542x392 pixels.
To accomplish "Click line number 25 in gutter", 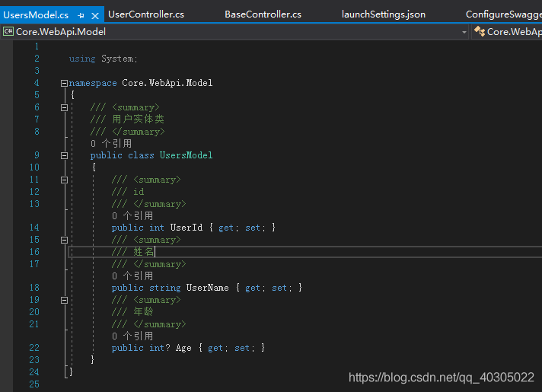I will 34,384.
